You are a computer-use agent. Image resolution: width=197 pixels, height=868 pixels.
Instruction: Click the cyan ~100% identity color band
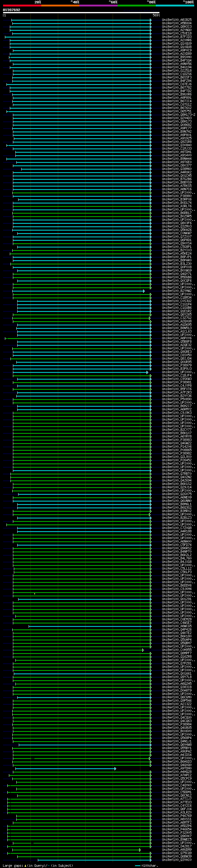[175, 6]
